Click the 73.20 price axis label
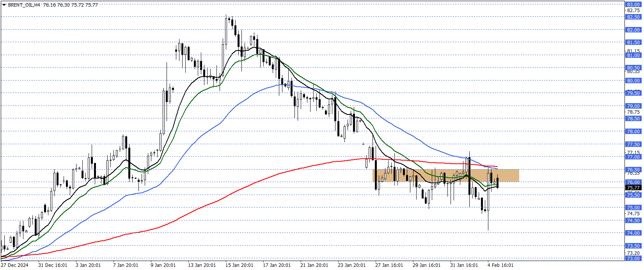 point(633,253)
